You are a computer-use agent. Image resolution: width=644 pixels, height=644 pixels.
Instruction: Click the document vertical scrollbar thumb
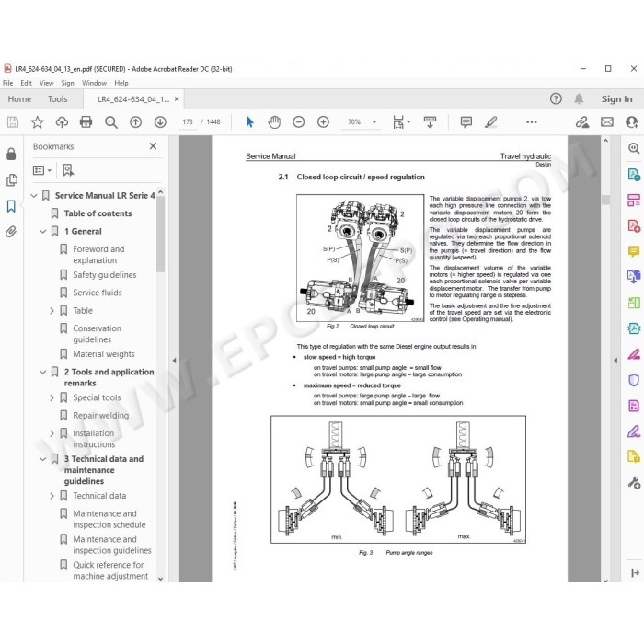[605, 200]
